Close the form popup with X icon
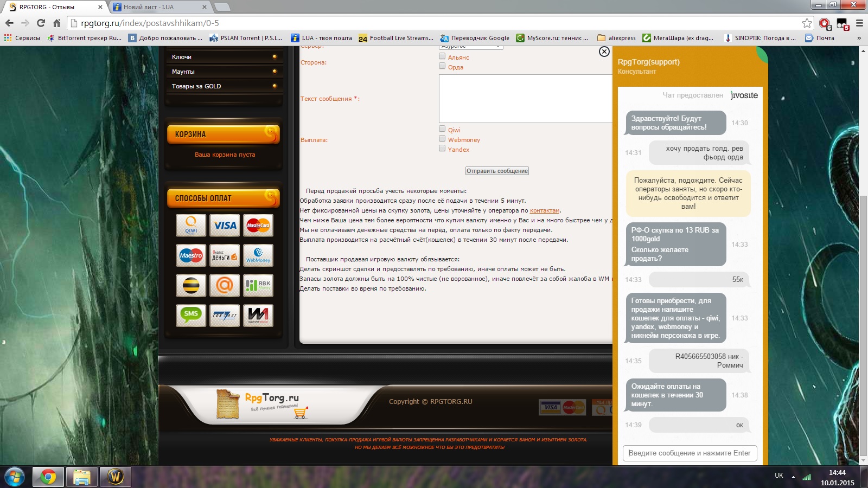 tap(604, 52)
